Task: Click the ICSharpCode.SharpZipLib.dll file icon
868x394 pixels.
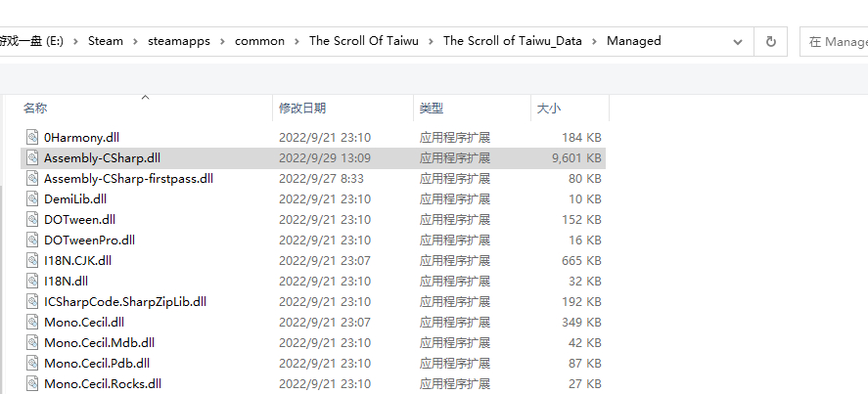Action: pyautogui.click(x=32, y=301)
